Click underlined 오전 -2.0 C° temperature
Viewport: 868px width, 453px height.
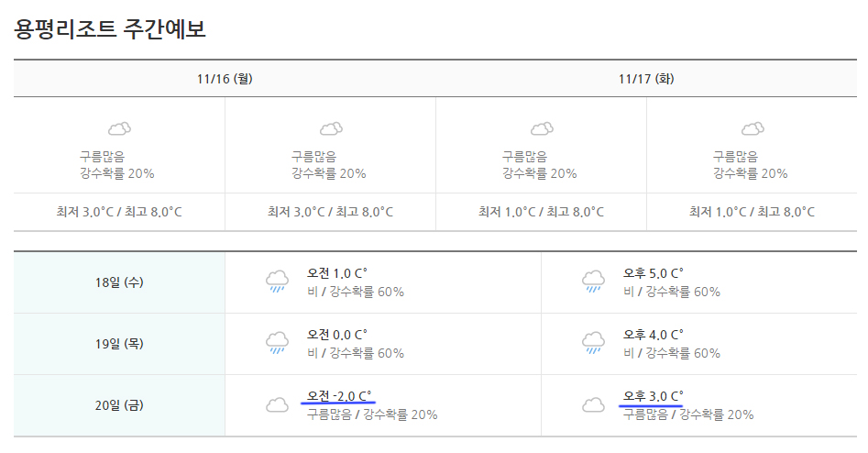(339, 396)
